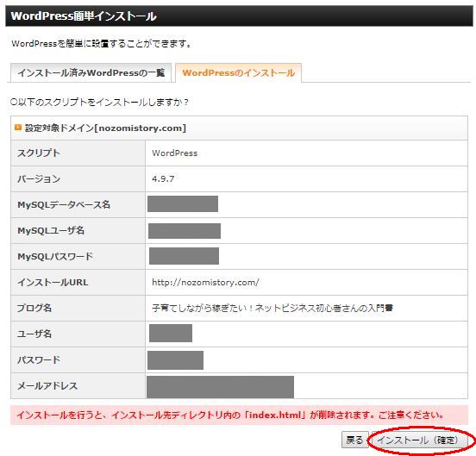Image resolution: width=476 pixels, height=456 pixels.
Task: Click the WordPress簡単インストール title bar text
Action: (84, 16)
